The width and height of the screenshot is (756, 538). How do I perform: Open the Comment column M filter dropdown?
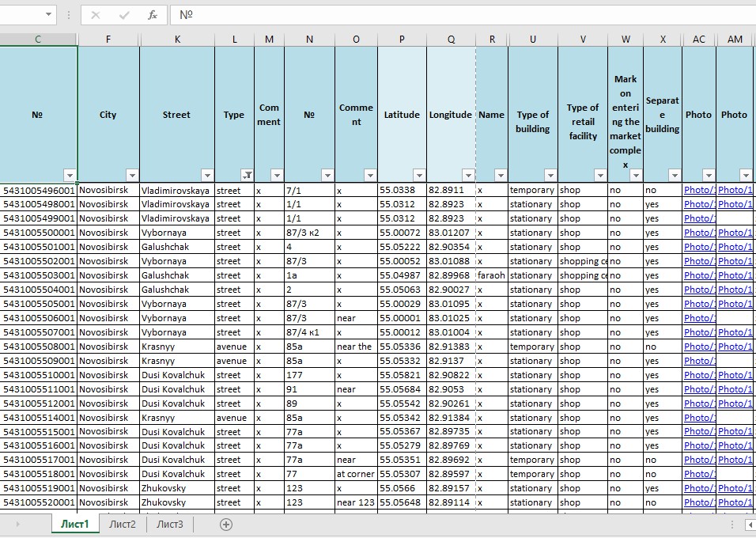(277, 175)
